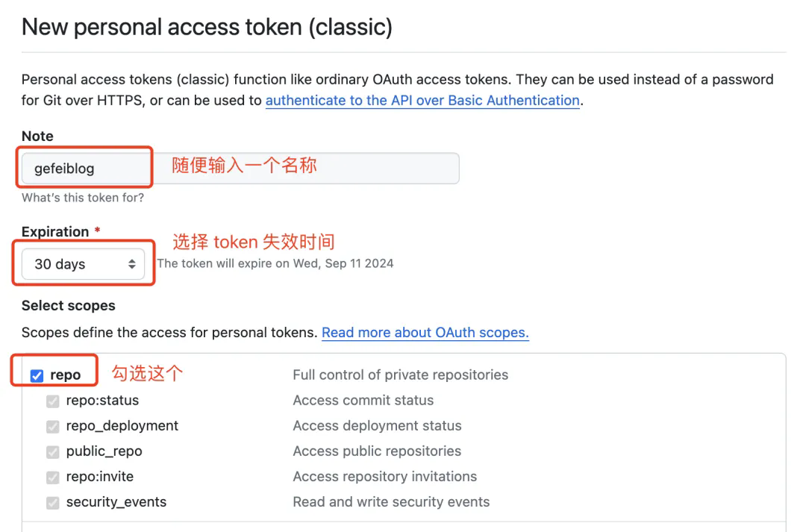Toggle the public_repo checkbox
This screenshot has width=806, height=532.
point(52,452)
